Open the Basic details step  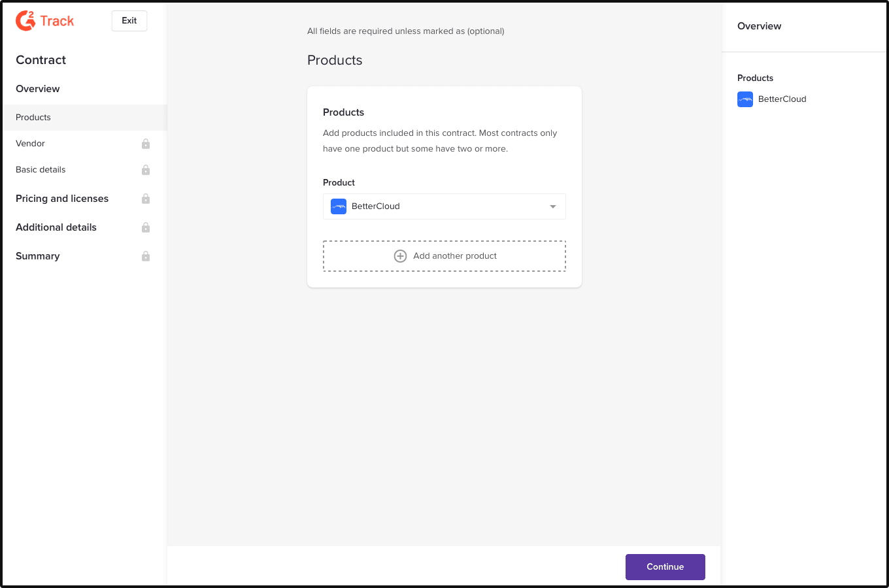[x=84, y=170]
